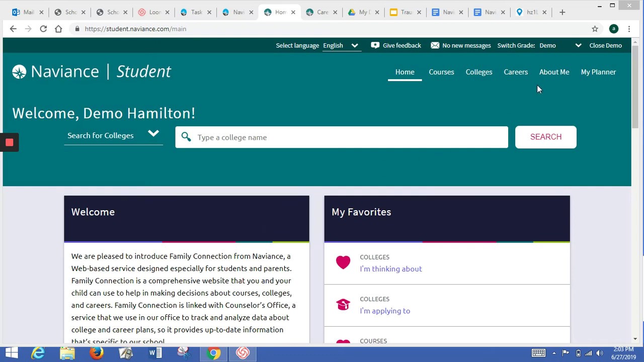Open the About Me menu
The width and height of the screenshot is (644, 362).
(554, 72)
